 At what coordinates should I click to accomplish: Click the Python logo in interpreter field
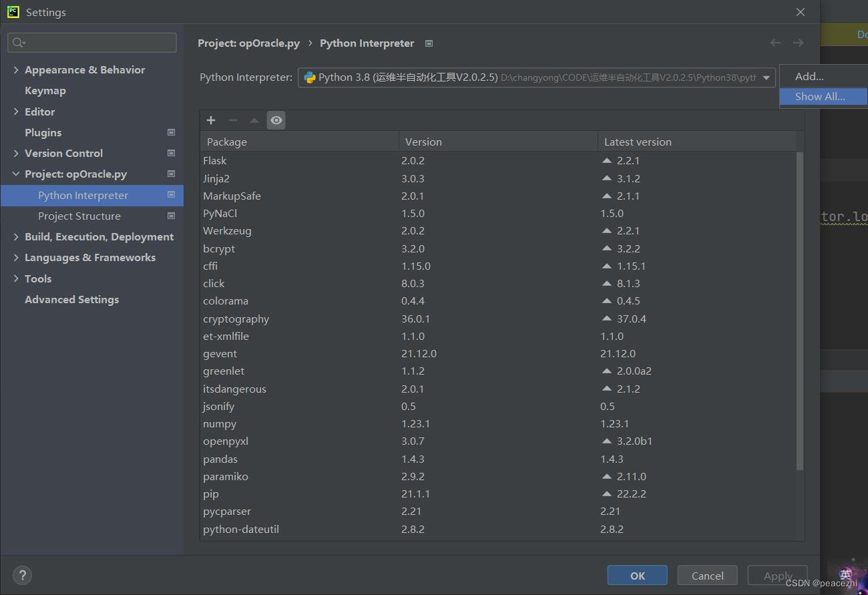point(310,77)
